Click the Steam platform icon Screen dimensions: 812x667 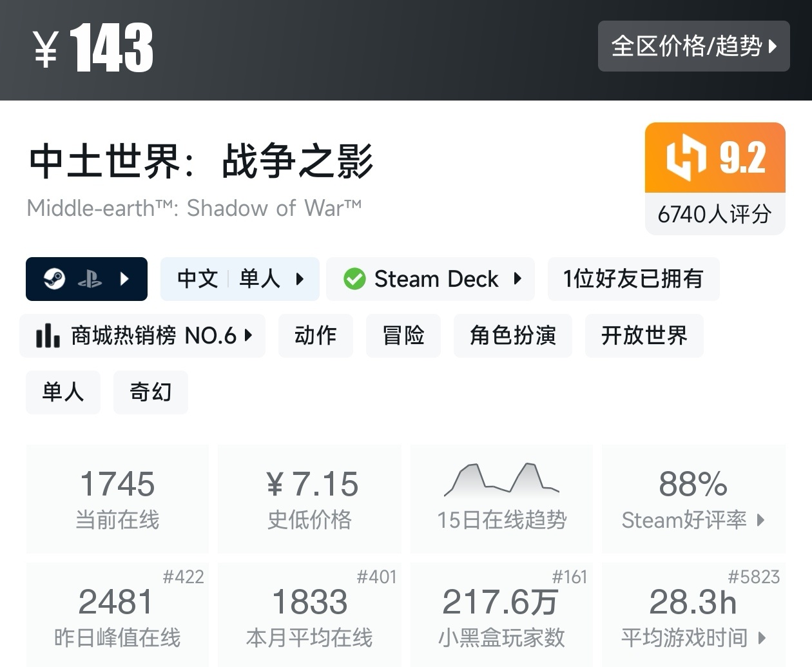54,279
